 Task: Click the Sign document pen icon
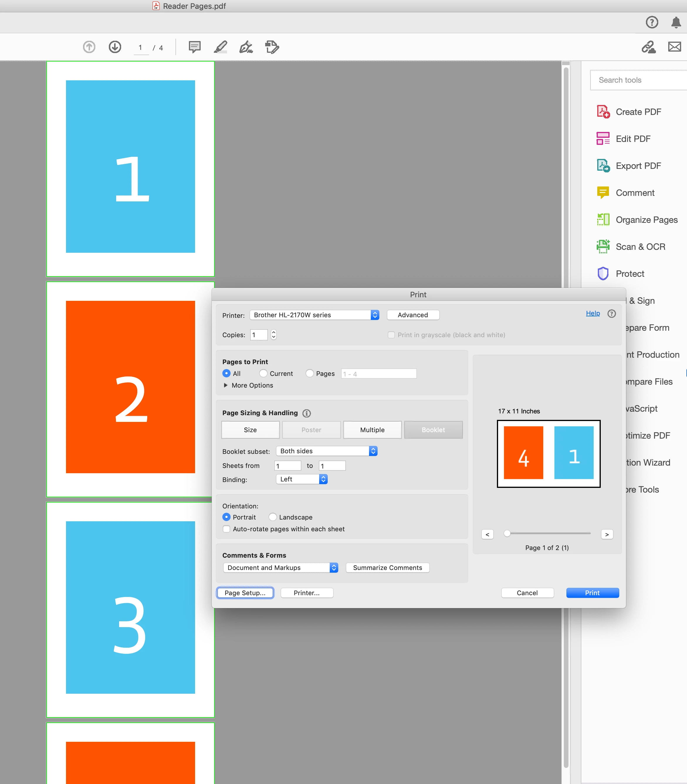[246, 47]
